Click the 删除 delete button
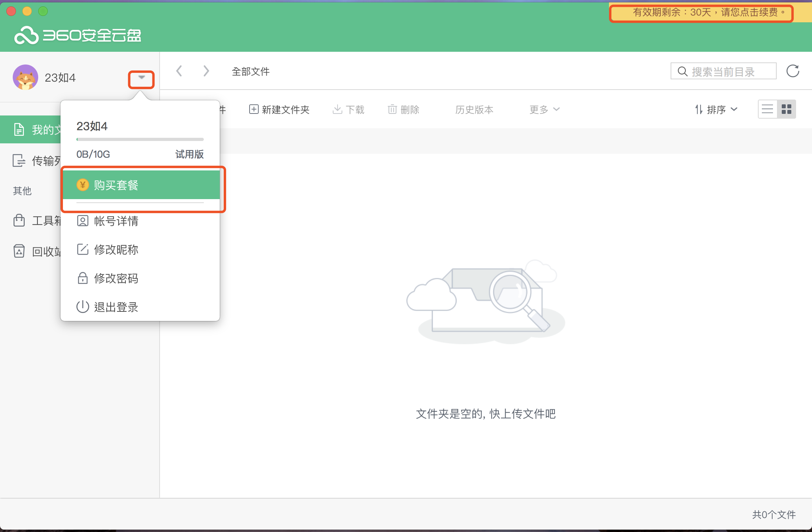This screenshot has width=812, height=532. pos(403,110)
